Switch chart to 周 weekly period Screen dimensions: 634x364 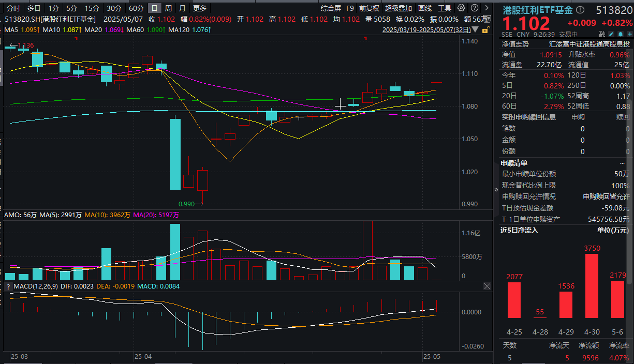[168, 8]
